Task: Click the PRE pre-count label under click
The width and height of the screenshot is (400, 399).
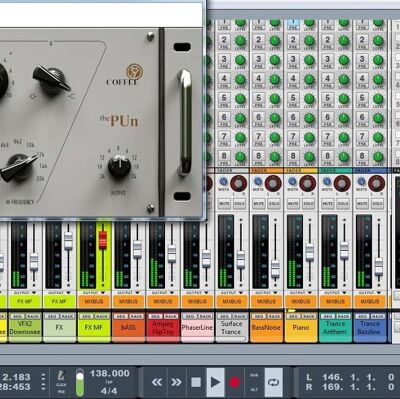Action: click(x=61, y=392)
